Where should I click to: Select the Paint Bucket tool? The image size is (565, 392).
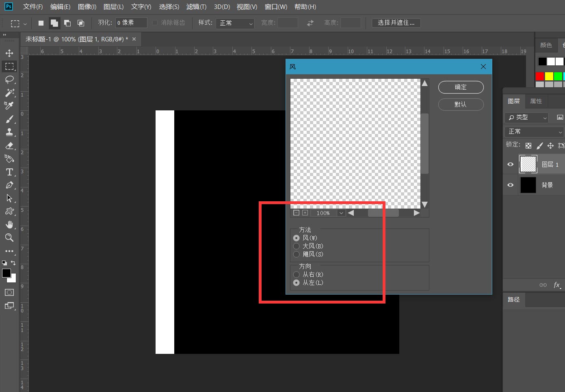pyautogui.click(x=9, y=159)
